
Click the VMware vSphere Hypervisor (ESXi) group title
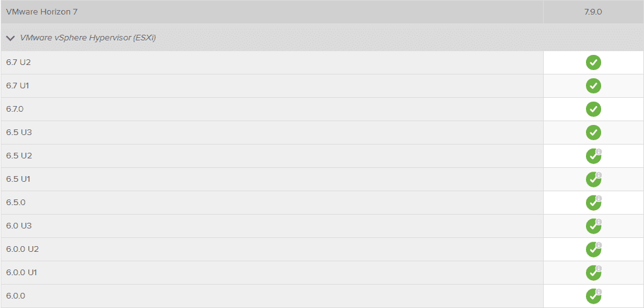point(88,38)
